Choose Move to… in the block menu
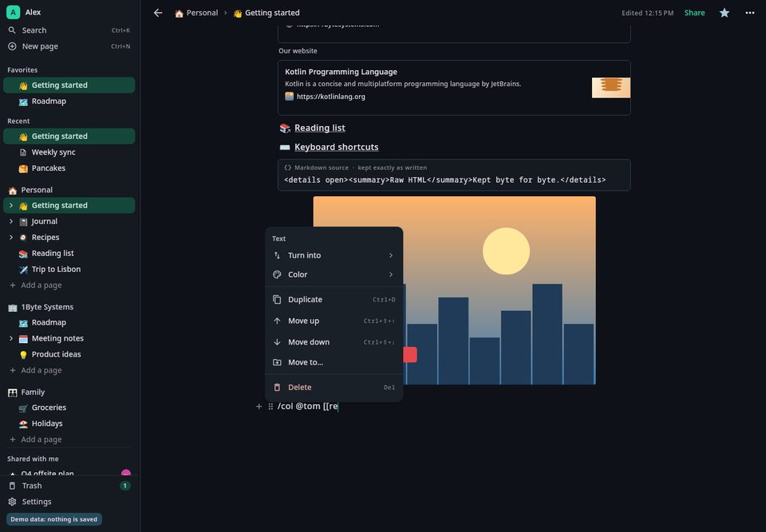Image resolution: width=766 pixels, height=532 pixels. pyautogui.click(x=334, y=362)
